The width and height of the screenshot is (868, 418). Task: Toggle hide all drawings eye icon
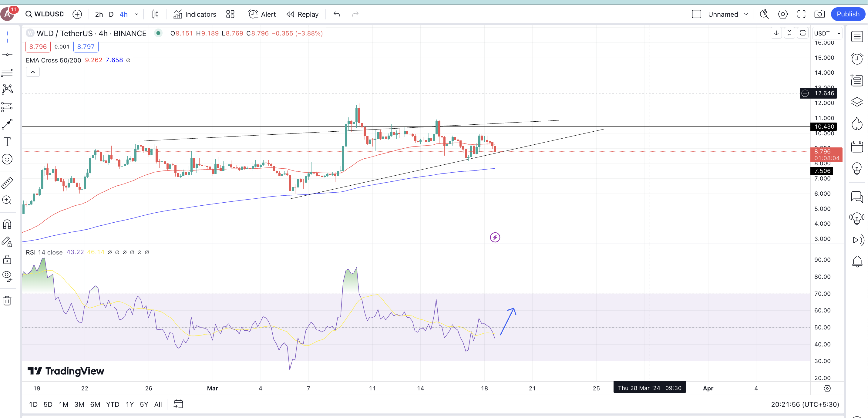coord(7,275)
